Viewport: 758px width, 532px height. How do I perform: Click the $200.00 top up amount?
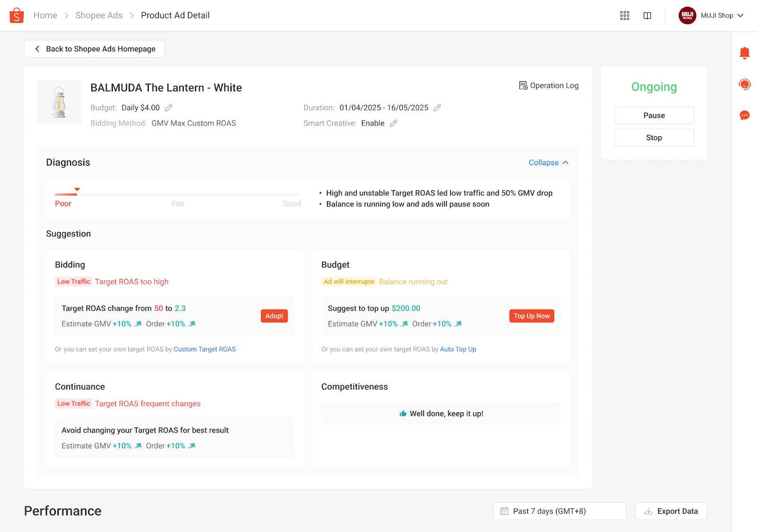click(x=406, y=308)
